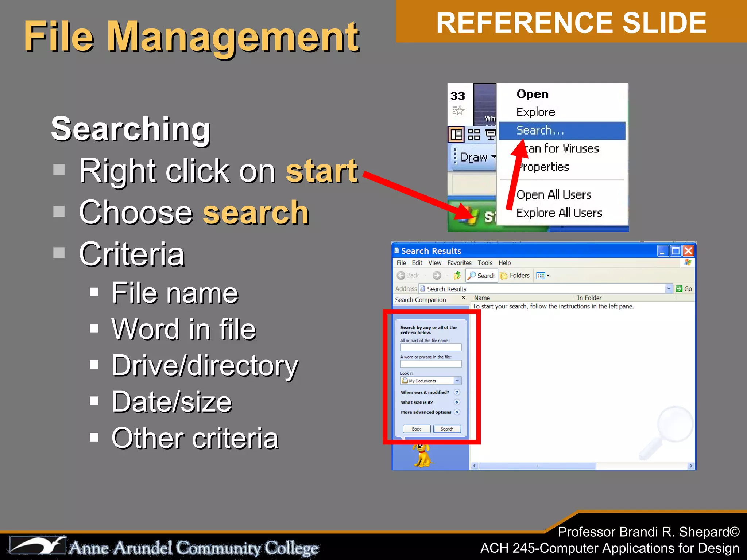Image resolution: width=747 pixels, height=560 pixels.
Task: Open the View menu
Action: [x=435, y=263]
